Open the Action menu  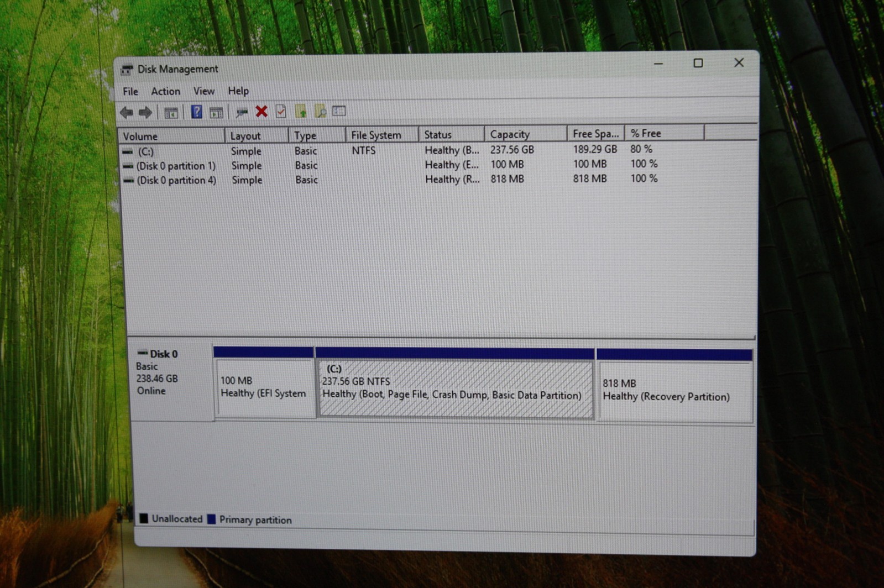pyautogui.click(x=165, y=91)
